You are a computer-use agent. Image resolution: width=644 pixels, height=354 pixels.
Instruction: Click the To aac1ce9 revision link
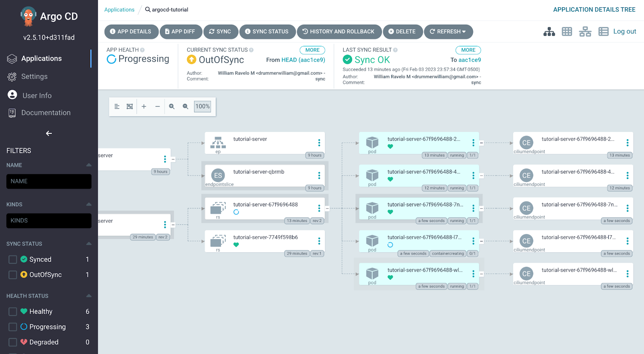[x=469, y=60]
